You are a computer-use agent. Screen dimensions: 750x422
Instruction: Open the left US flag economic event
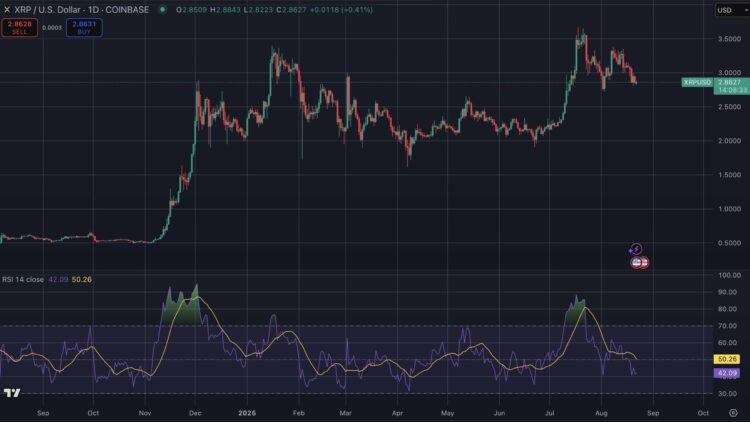point(636,262)
